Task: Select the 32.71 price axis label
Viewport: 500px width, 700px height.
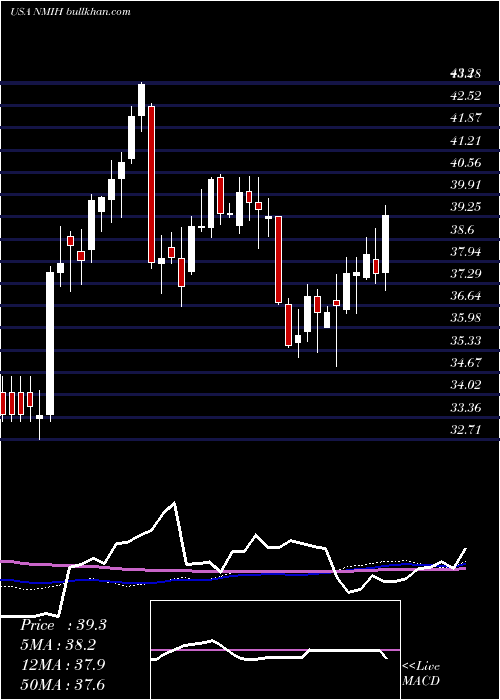Action: click(466, 429)
